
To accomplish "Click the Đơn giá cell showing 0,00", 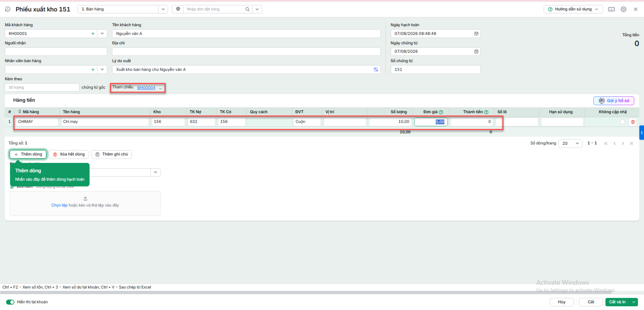I will coord(431,122).
